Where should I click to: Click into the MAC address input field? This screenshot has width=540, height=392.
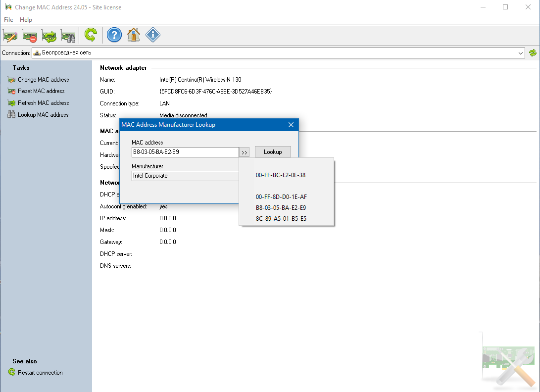185,152
